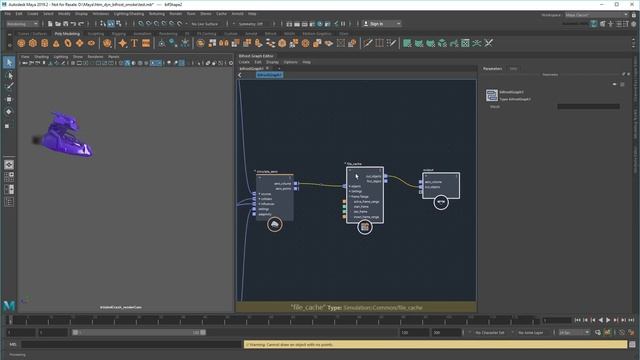640x360 pixels.
Task: Click the round icon under output node
Action: 441,202
